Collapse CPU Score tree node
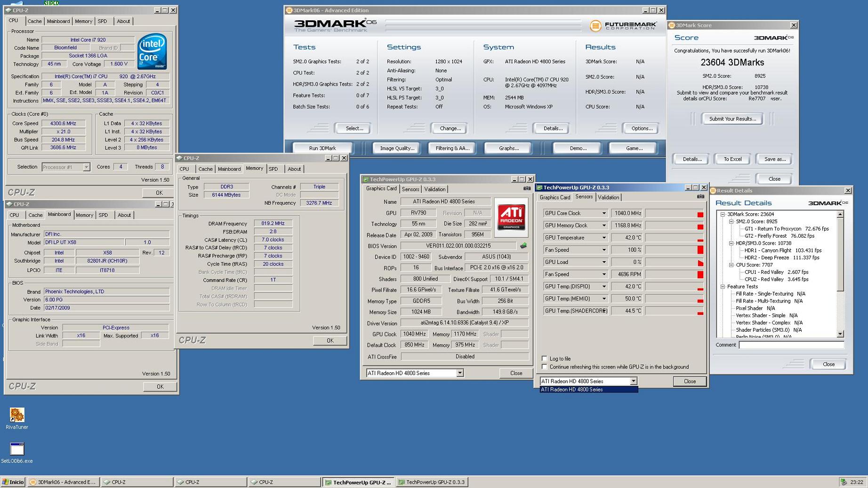This screenshot has width=868, height=488. [731, 265]
